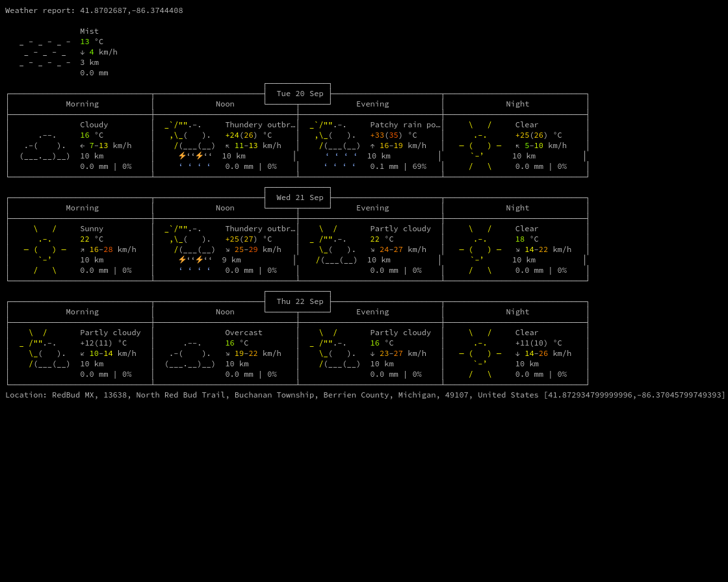Image resolution: width=728 pixels, height=582 pixels.
Task: Click the Night column header under Thu 22 Sep
Action: click(x=517, y=312)
